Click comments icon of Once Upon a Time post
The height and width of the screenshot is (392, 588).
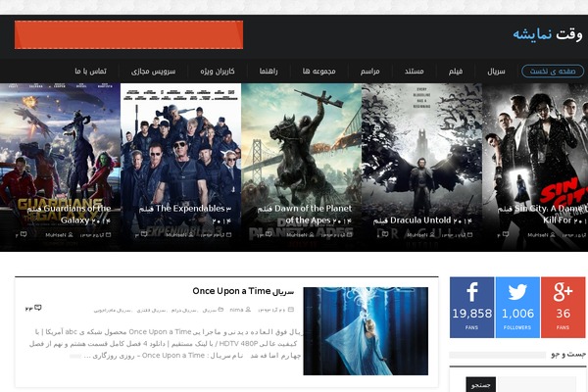click(x=38, y=308)
